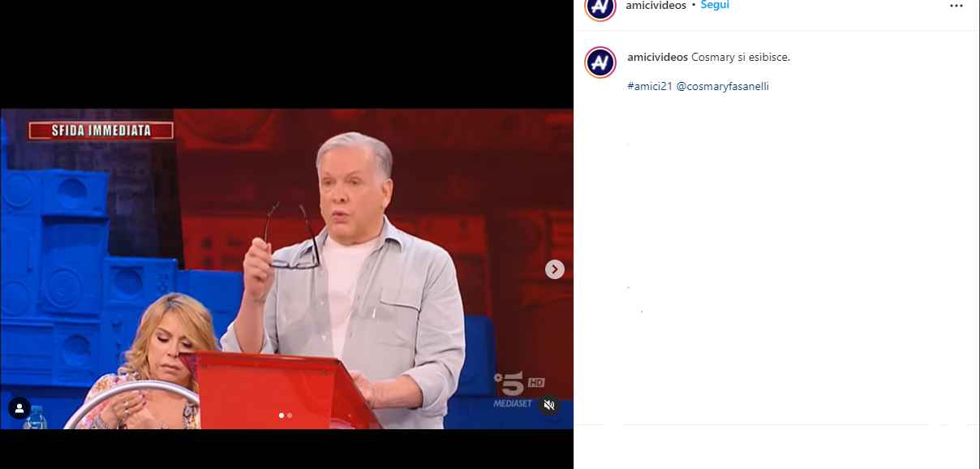The width and height of the screenshot is (980, 469).
Task: Select the second carousel indicator dot
Action: point(290,415)
